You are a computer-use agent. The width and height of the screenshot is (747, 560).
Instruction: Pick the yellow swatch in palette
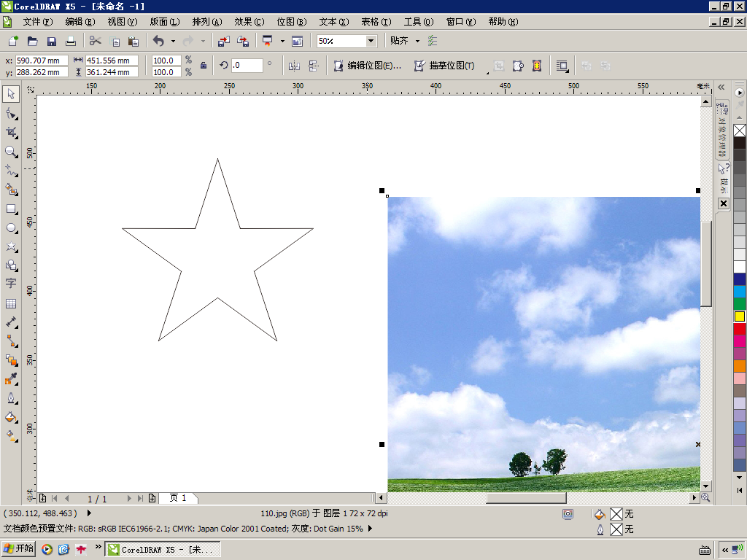click(x=740, y=316)
